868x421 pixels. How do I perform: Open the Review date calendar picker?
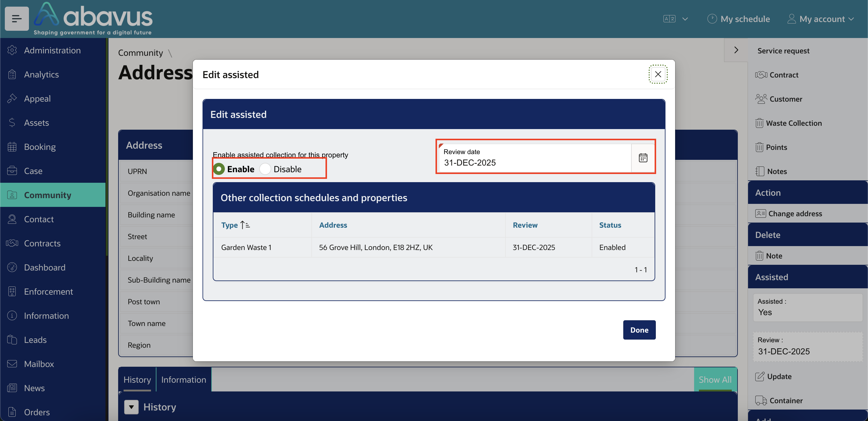pyautogui.click(x=643, y=158)
